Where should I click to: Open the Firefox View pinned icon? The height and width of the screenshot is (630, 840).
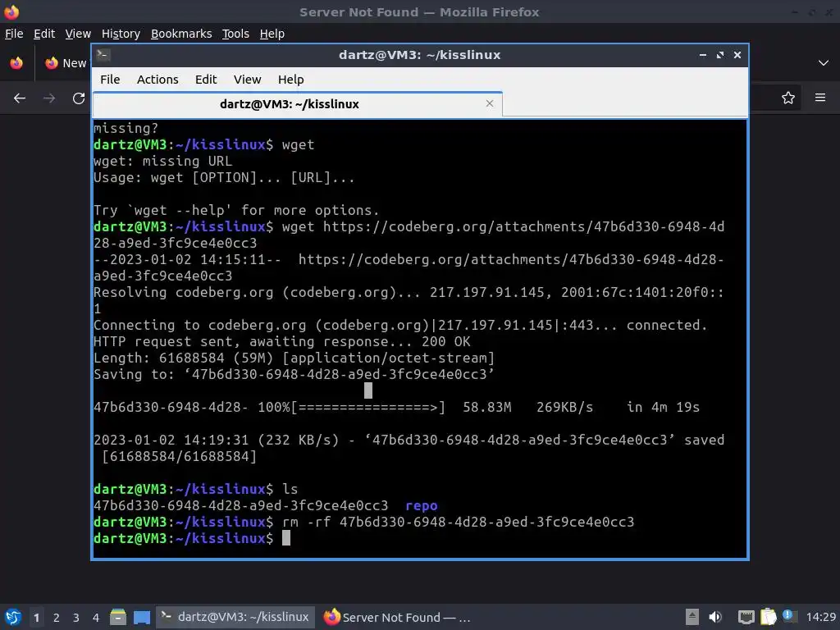(16, 62)
